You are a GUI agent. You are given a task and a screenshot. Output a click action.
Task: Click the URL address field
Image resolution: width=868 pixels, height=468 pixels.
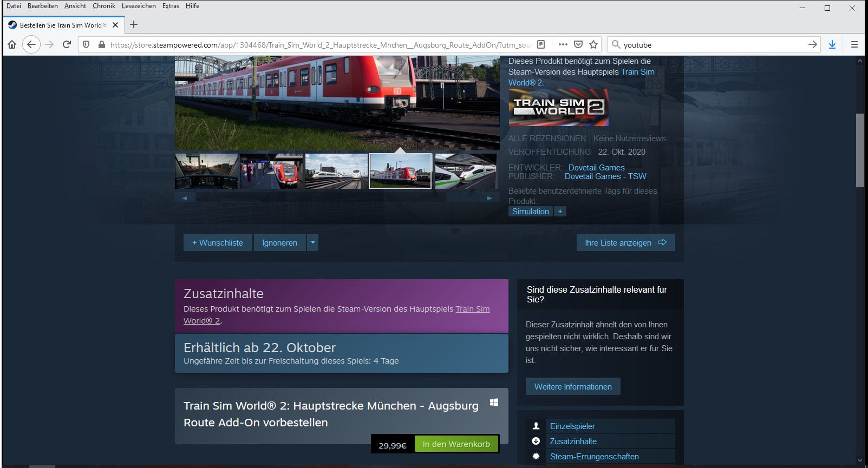click(x=320, y=45)
